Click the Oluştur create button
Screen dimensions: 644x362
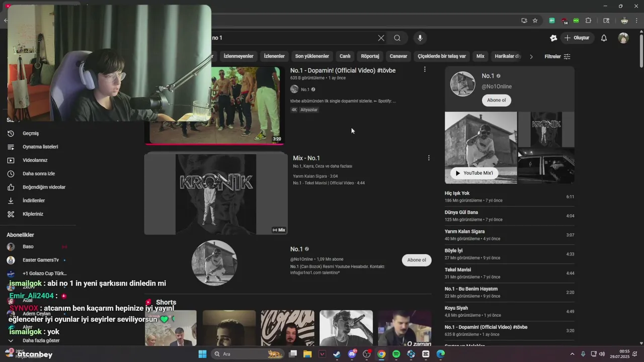[x=577, y=38]
